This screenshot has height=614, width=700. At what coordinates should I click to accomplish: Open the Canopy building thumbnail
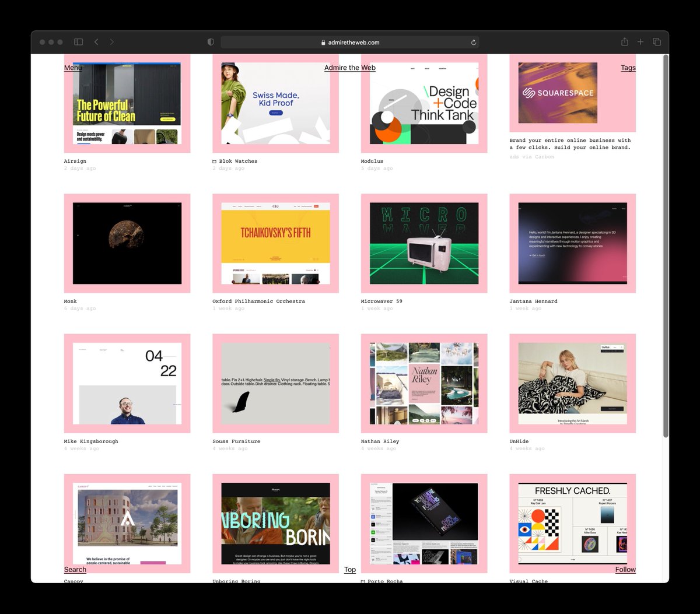point(127,523)
